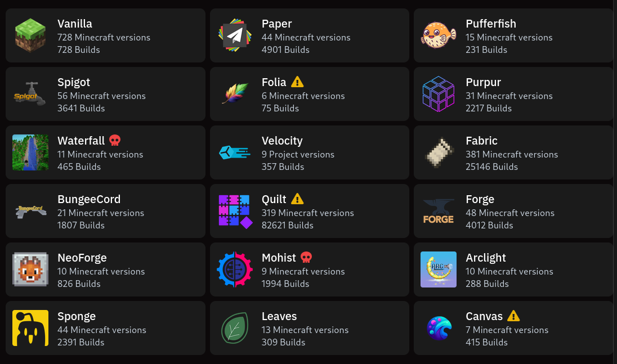The width and height of the screenshot is (617, 364).
Task: Open Spigot via its faucet logo
Action: tap(30, 94)
